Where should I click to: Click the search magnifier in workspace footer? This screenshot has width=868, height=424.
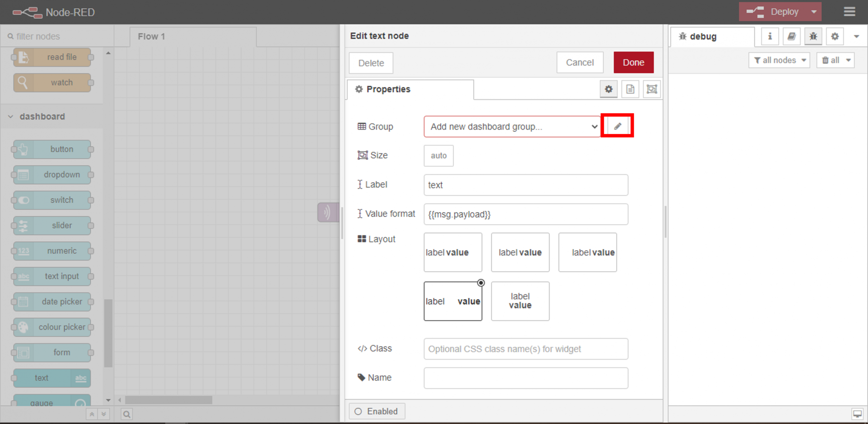click(x=126, y=414)
